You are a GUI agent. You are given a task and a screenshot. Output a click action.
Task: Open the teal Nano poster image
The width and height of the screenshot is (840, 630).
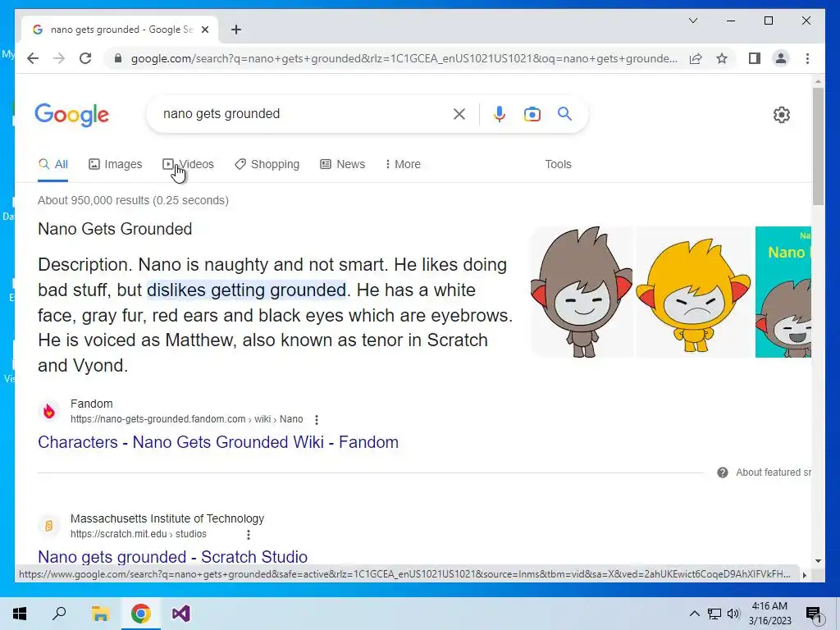[783, 292]
